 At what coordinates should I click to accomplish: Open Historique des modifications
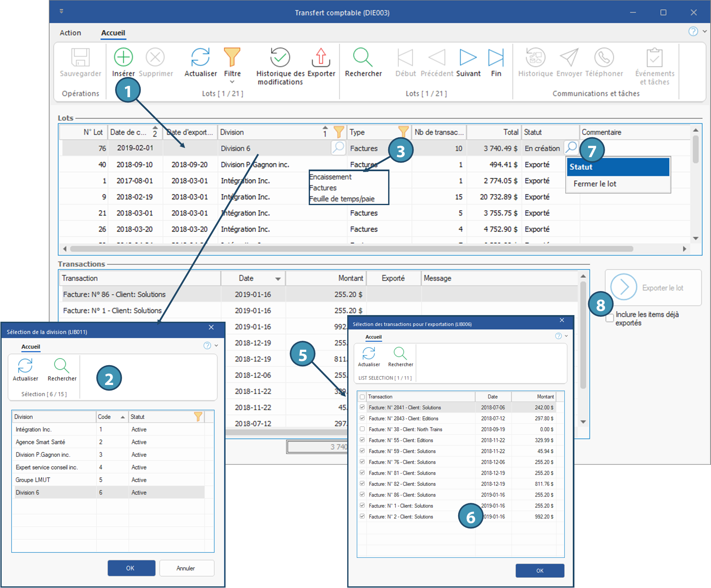click(x=280, y=57)
